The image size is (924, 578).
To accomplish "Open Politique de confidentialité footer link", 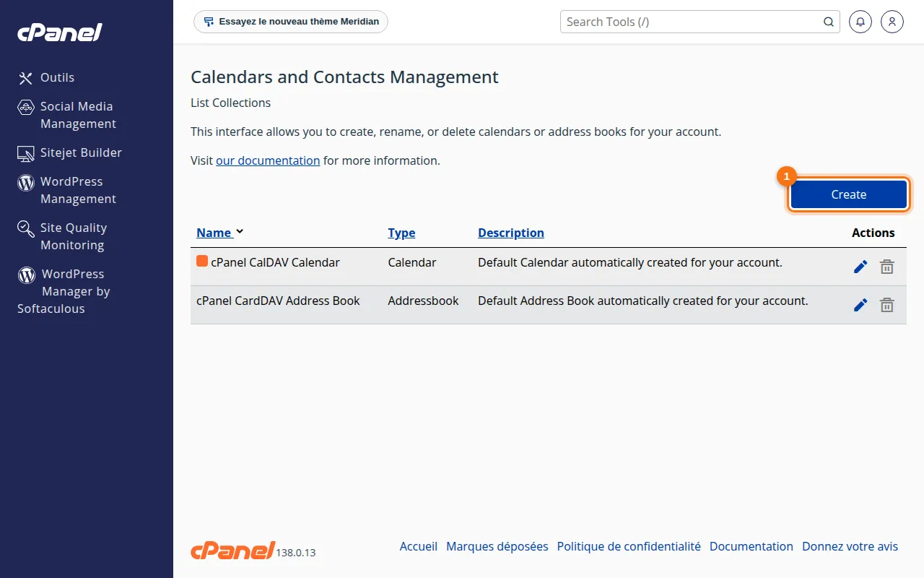I will point(629,546).
